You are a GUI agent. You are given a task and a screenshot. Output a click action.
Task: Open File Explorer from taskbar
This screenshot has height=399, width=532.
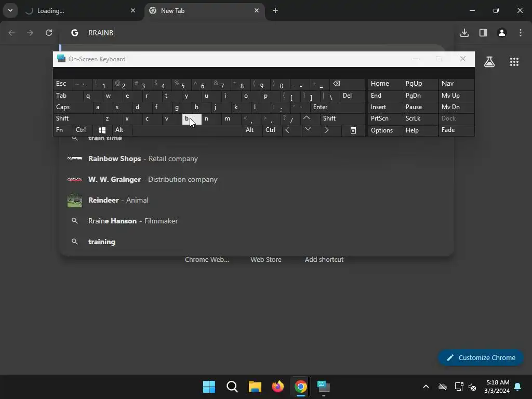tap(255, 387)
